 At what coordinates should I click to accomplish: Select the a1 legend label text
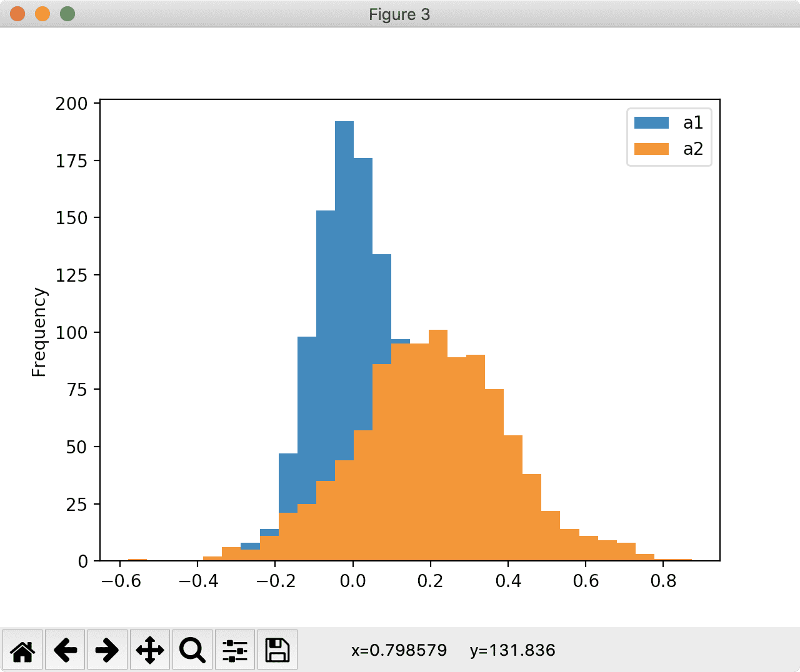pos(693,123)
